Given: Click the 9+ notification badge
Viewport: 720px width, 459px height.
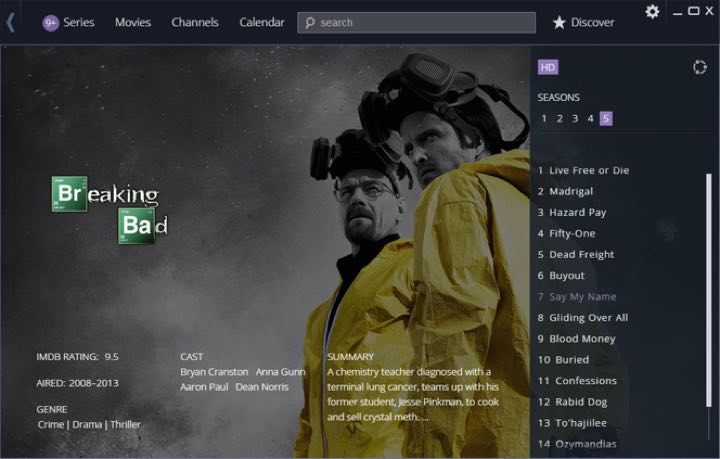Looking at the screenshot, I should point(50,22).
